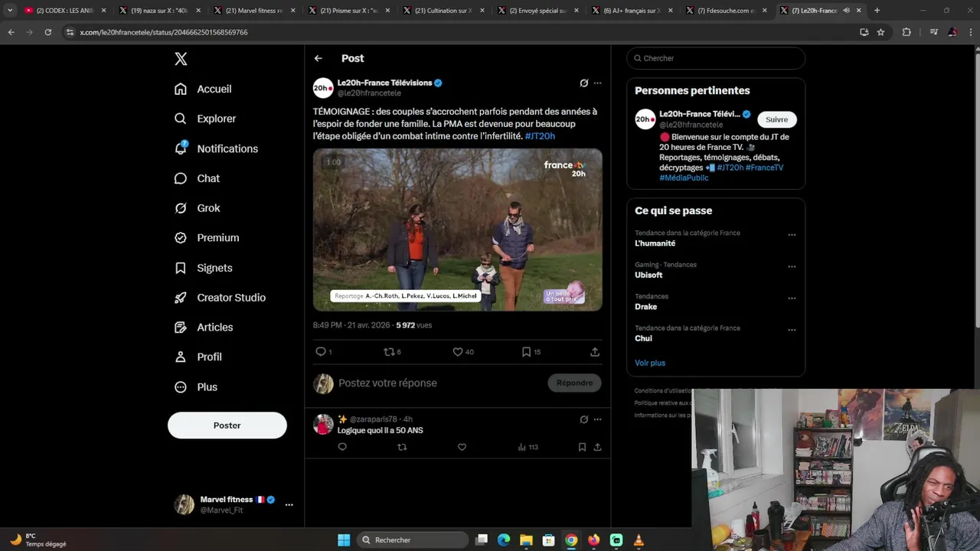Open browser extensions puzzle icon
This screenshot has width=980, height=551.
(906, 32)
